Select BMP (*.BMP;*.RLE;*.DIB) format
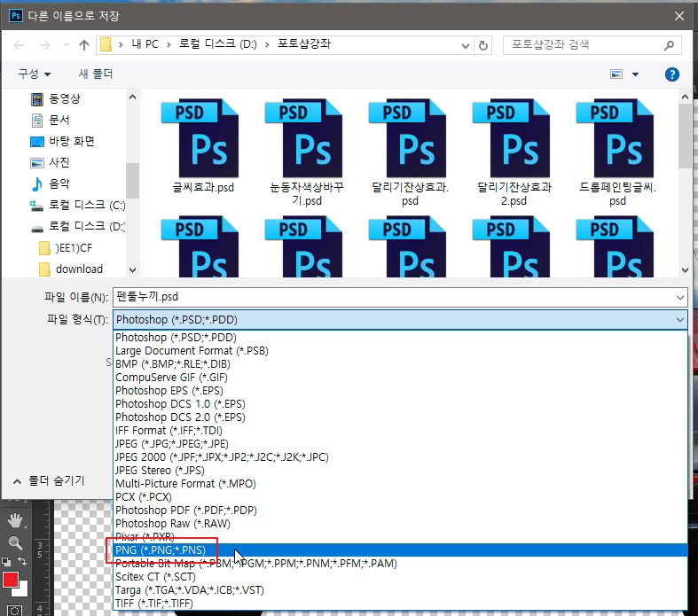 click(400, 363)
